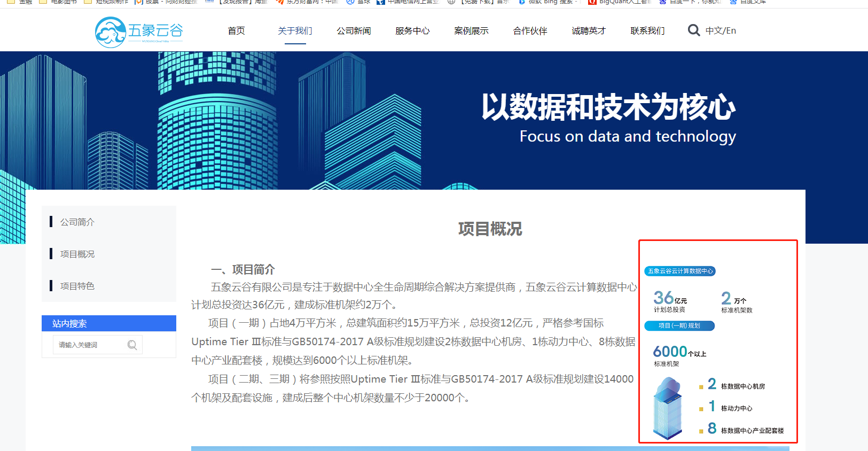This screenshot has width=868, height=451.
Task: Select 项目概况 in the left sidebar
Action: tap(77, 254)
